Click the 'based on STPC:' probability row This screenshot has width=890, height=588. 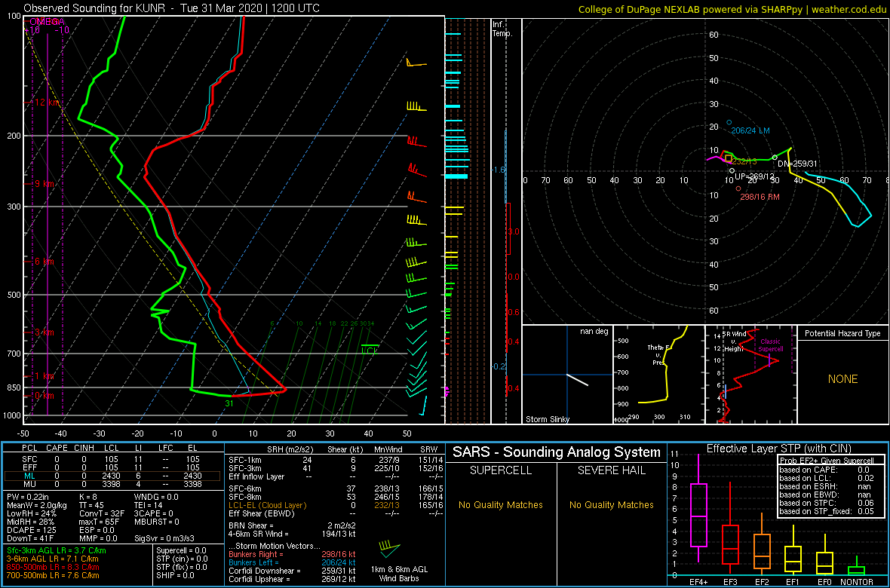(x=827, y=503)
